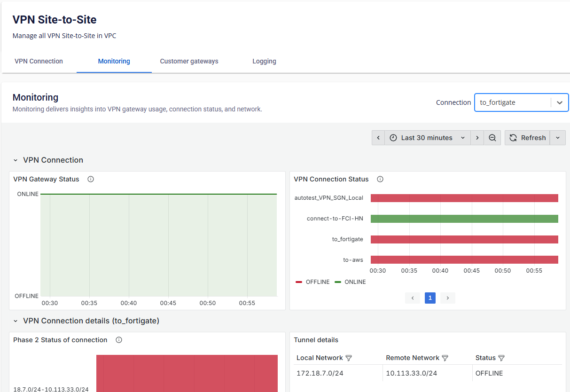
Task: Open the refresh interval dropdown arrow
Action: pyautogui.click(x=558, y=138)
